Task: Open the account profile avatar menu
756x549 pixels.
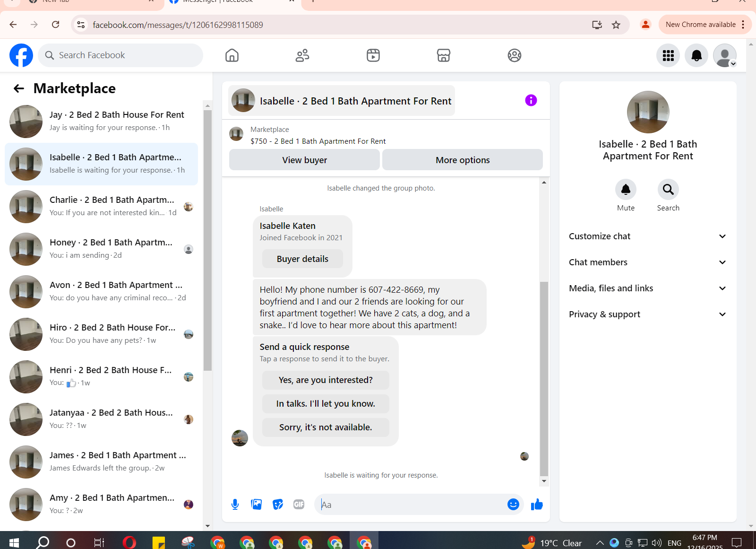Action: (725, 55)
